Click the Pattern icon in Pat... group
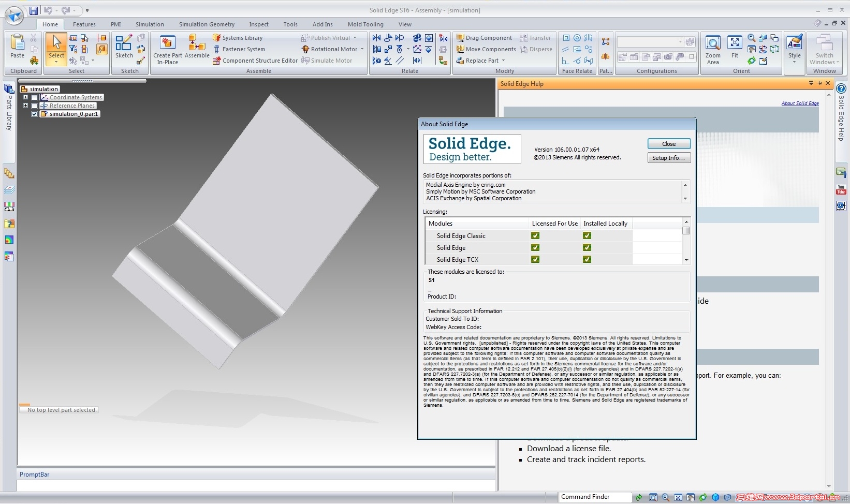Viewport: 850px width, 504px height. [605, 41]
